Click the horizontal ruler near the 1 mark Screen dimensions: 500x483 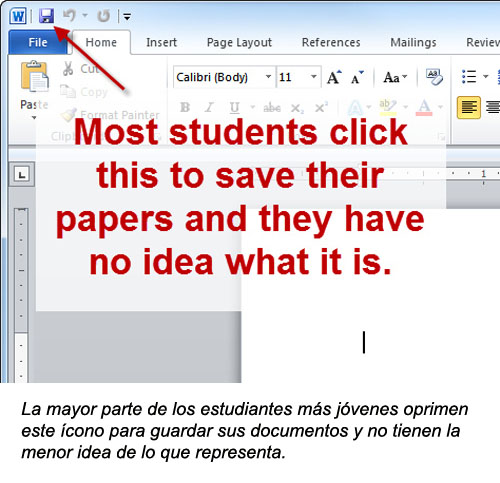click(x=483, y=174)
